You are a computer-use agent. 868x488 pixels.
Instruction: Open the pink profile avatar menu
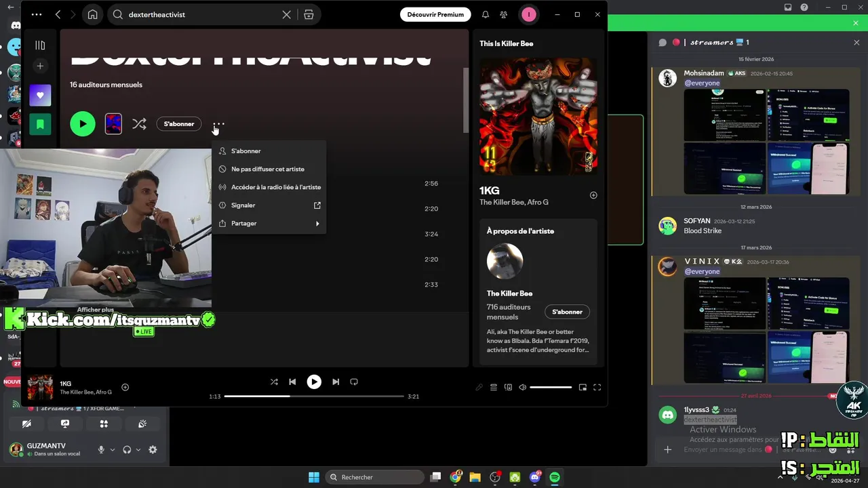click(529, 14)
